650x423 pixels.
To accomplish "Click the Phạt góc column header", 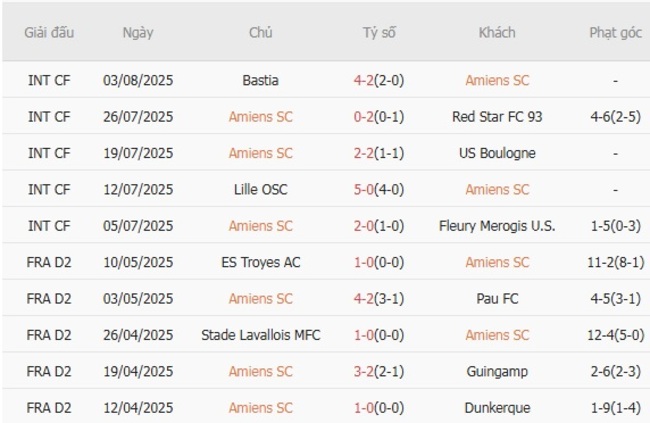I will pyautogui.click(x=615, y=32).
